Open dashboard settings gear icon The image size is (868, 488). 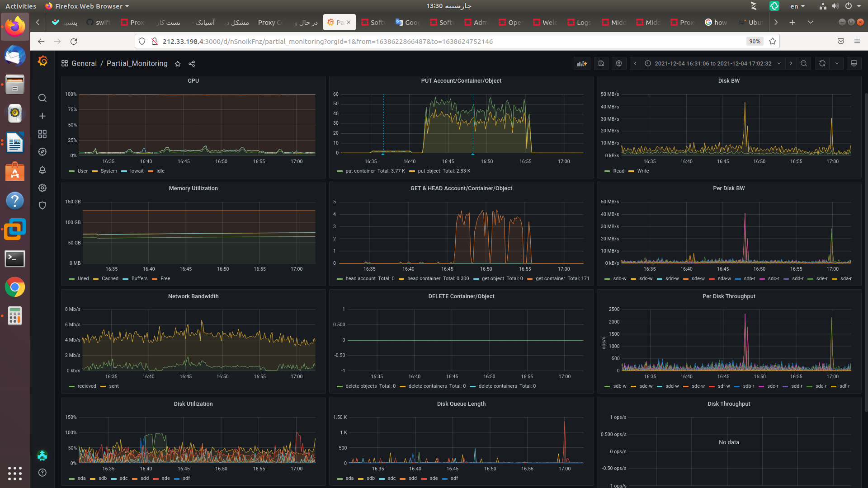point(619,64)
